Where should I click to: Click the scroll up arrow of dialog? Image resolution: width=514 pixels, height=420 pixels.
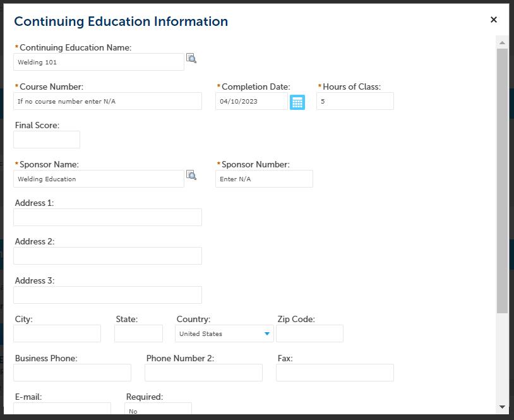coord(502,43)
